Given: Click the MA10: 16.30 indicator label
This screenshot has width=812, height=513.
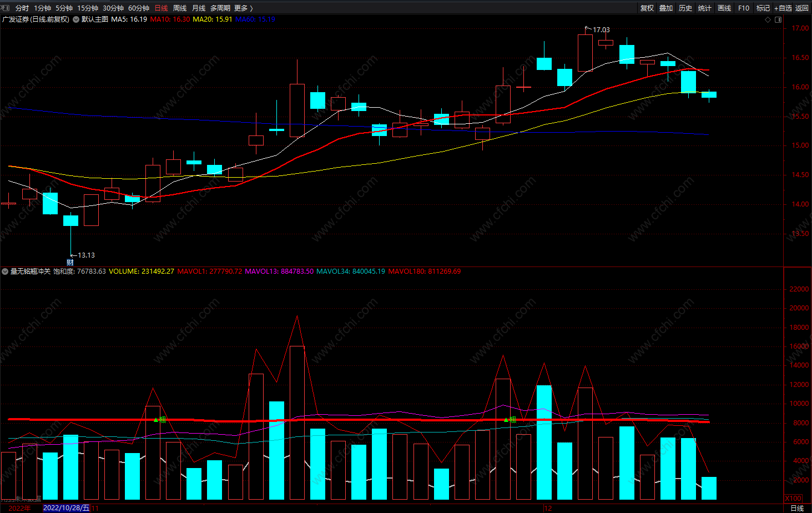Looking at the screenshot, I should (x=170, y=19).
